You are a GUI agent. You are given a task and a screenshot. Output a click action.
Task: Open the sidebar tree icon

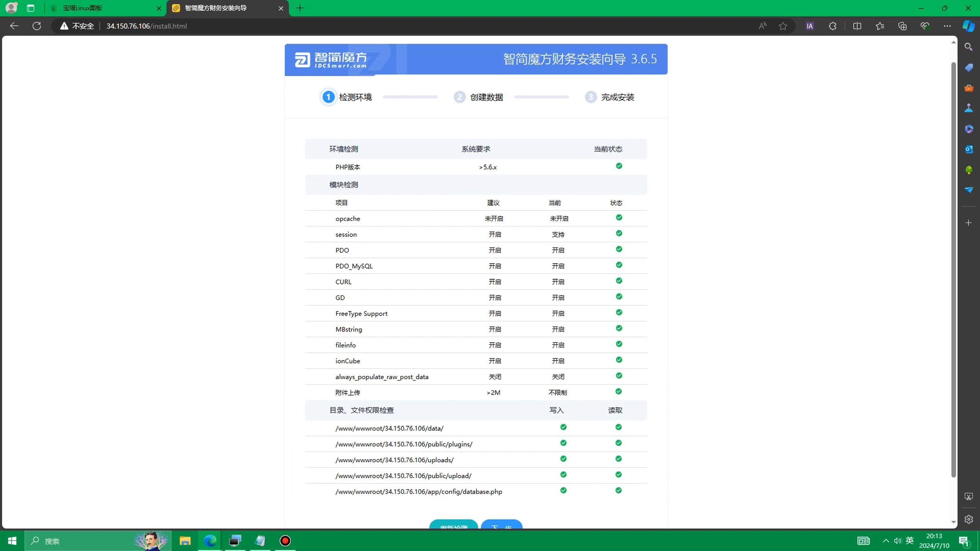tap(969, 170)
